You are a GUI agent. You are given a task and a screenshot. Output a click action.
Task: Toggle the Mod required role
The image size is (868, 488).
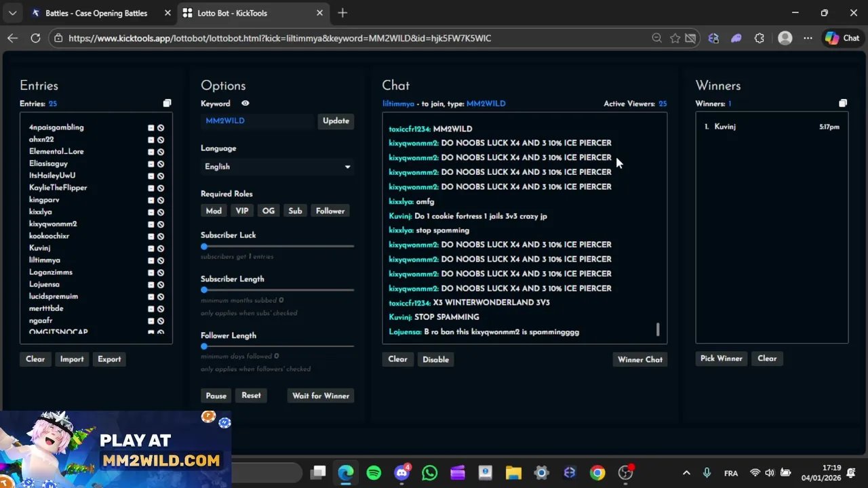pos(214,211)
